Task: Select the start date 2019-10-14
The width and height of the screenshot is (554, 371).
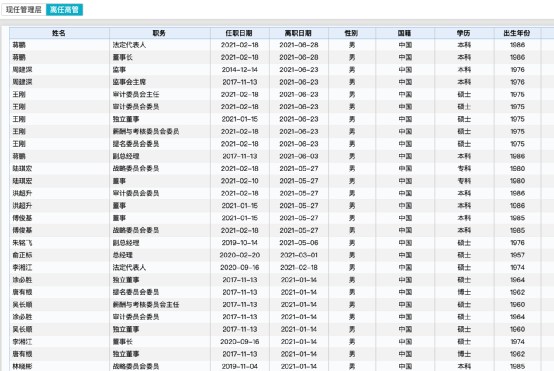Action: (240, 243)
